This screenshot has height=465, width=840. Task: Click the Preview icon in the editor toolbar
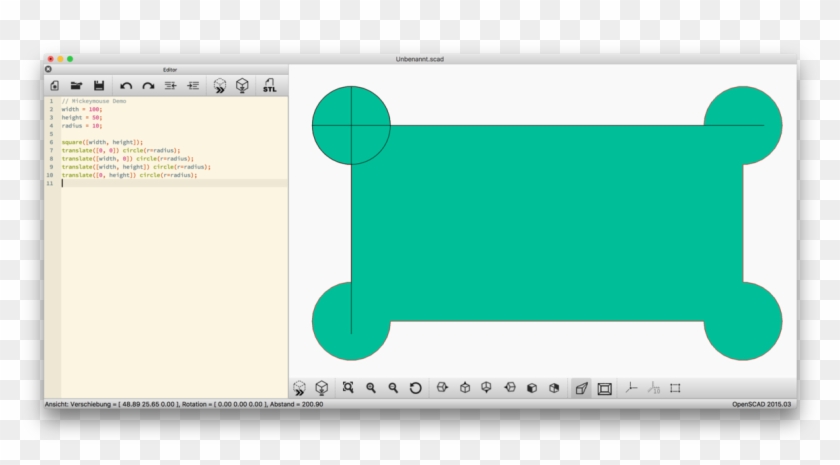(219, 86)
